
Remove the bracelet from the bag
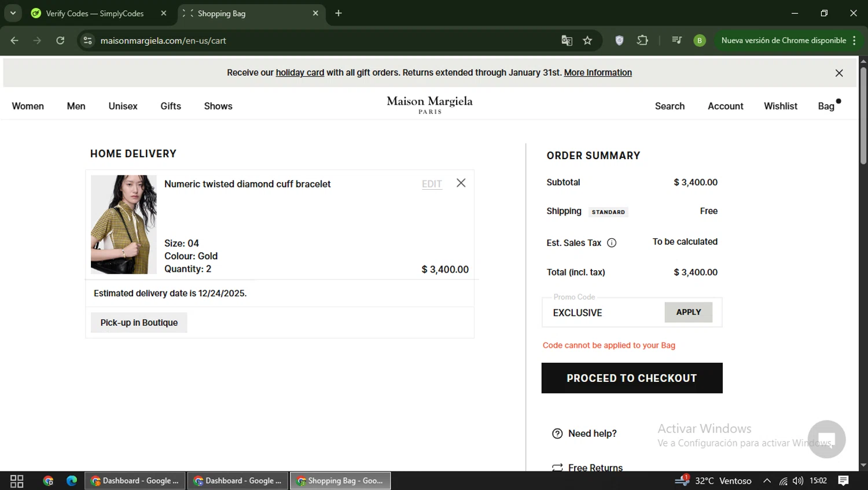[x=461, y=183]
